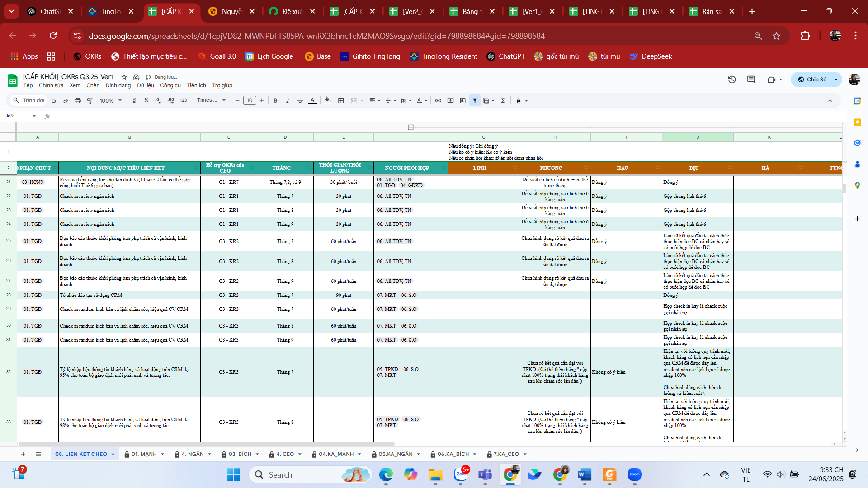The height and width of the screenshot is (488, 868).
Task: Open filter dropdown on PHƯƠNG column
Action: [x=586, y=168]
